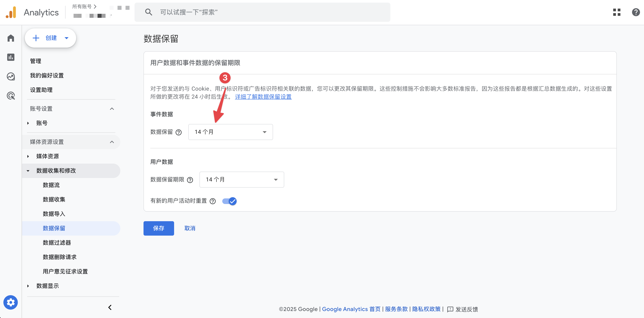Open the Home icon in left rail
This screenshot has height=318, width=644.
[x=11, y=38]
